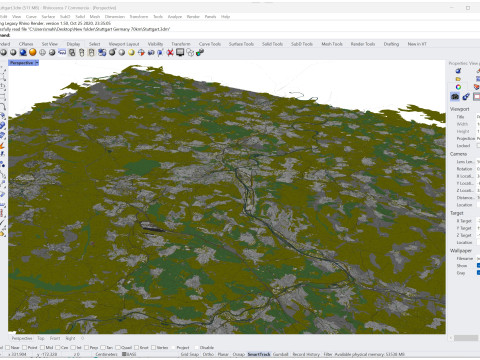Toggle the Tan object snap checkbox
This screenshot has height=360, width=480.
103,347
